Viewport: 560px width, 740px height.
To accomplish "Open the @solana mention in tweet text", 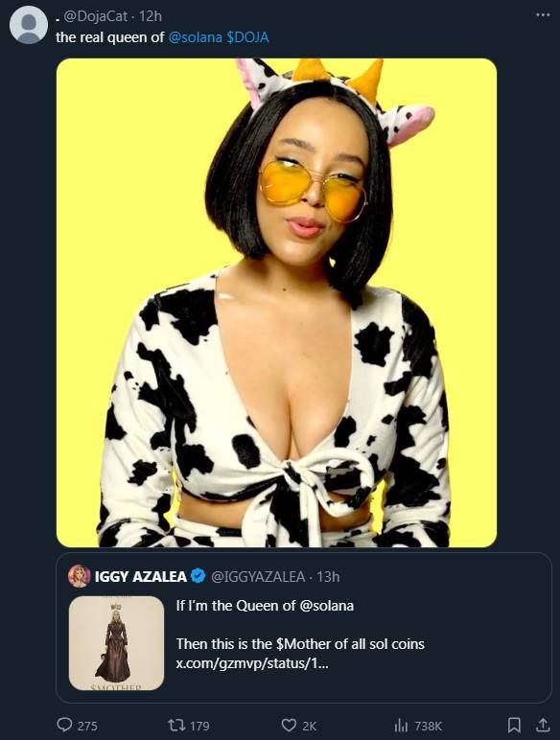I will (195, 37).
